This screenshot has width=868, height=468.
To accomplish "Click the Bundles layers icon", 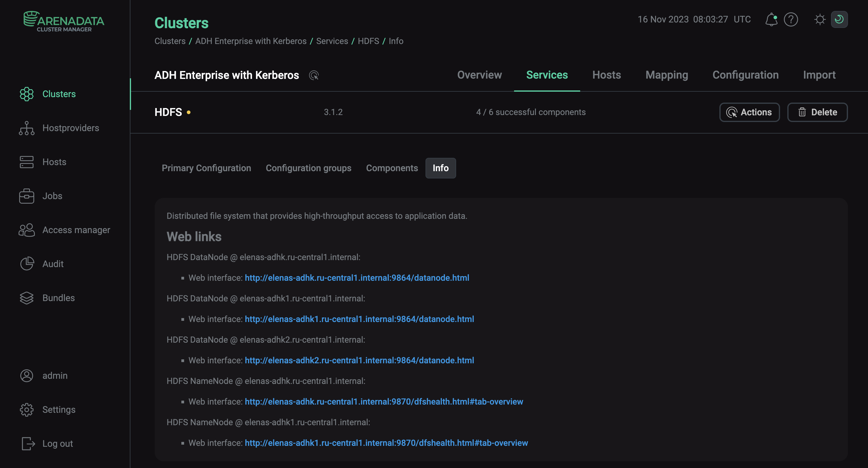I will click(x=26, y=298).
